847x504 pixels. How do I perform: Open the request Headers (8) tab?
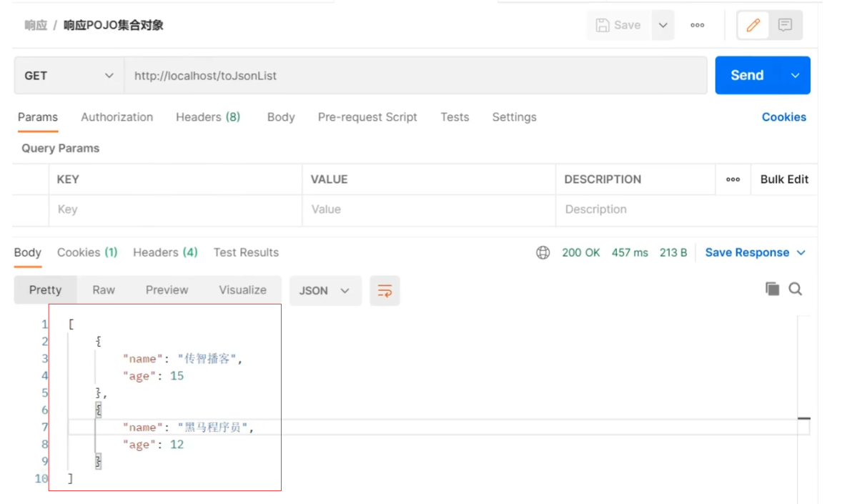[x=208, y=117]
